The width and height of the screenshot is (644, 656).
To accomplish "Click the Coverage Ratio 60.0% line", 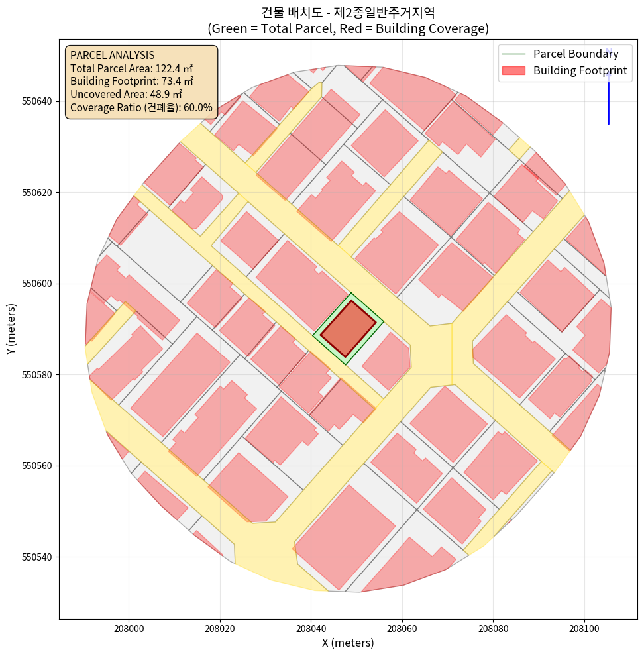I will tap(141, 107).
